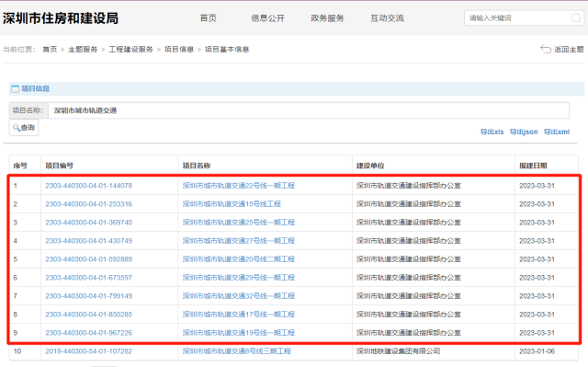The width and height of the screenshot is (588, 367).
Task: Click the 项目信息 panel icon
Action: 15,89
